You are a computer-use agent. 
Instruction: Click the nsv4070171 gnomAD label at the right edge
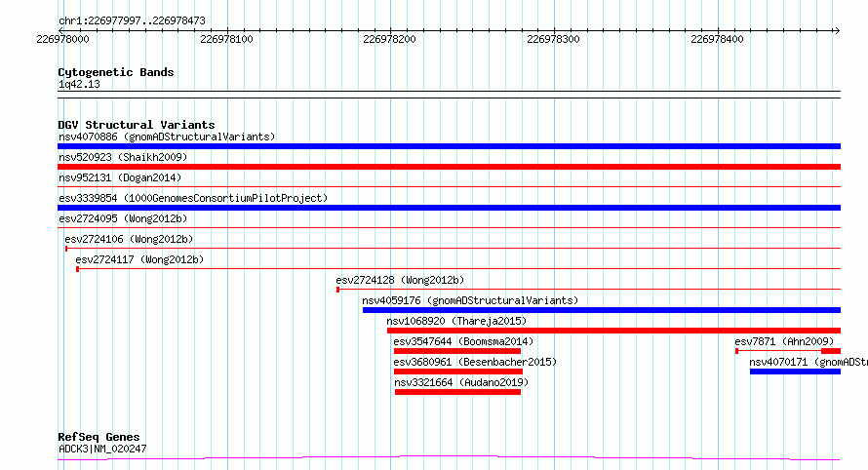pos(809,362)
